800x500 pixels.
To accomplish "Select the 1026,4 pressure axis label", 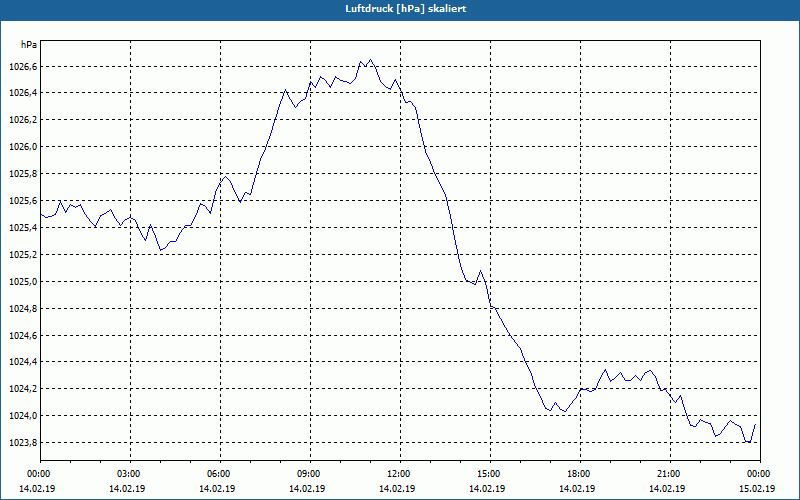I will click(x=23, y=93).
